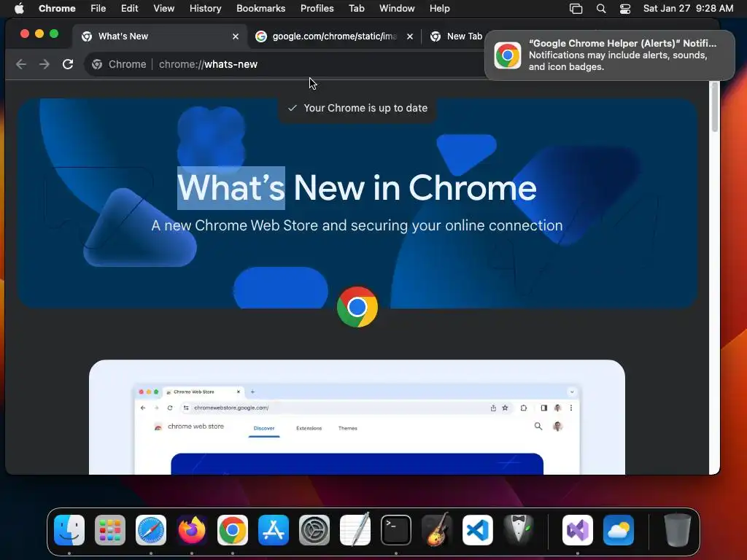The image size is (747, 560).
Task: Go back with the back arrow
Action: click(21, 64)
